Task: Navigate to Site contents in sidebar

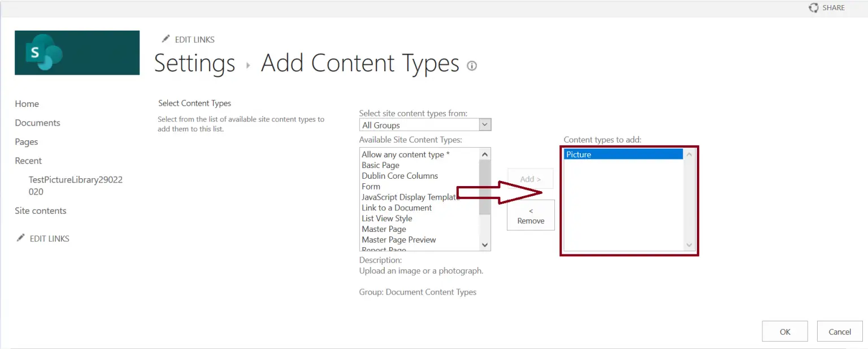Action: 40,210
